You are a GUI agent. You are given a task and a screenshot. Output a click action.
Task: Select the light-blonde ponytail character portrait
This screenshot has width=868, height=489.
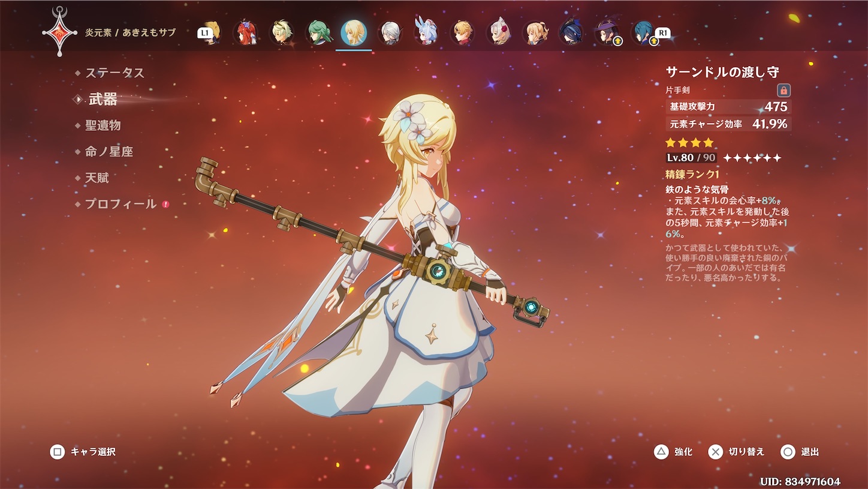(x=535, y=32)
